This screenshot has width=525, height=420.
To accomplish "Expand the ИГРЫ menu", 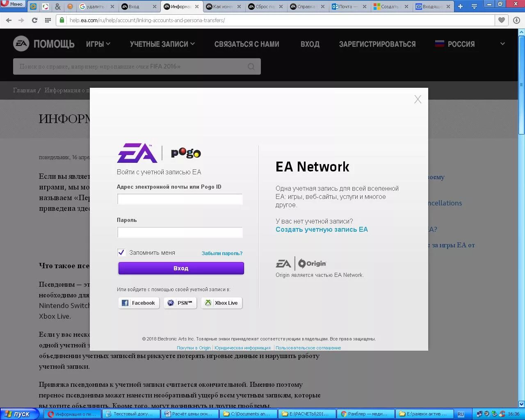I will [98, 44].
